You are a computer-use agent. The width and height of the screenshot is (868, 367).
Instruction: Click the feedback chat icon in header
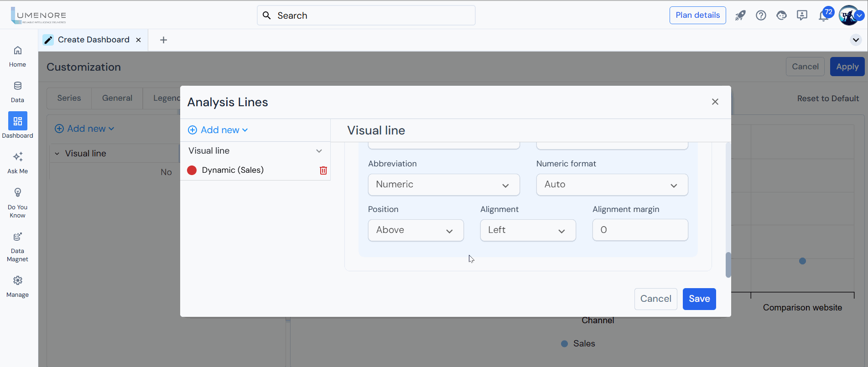[802, 16]
